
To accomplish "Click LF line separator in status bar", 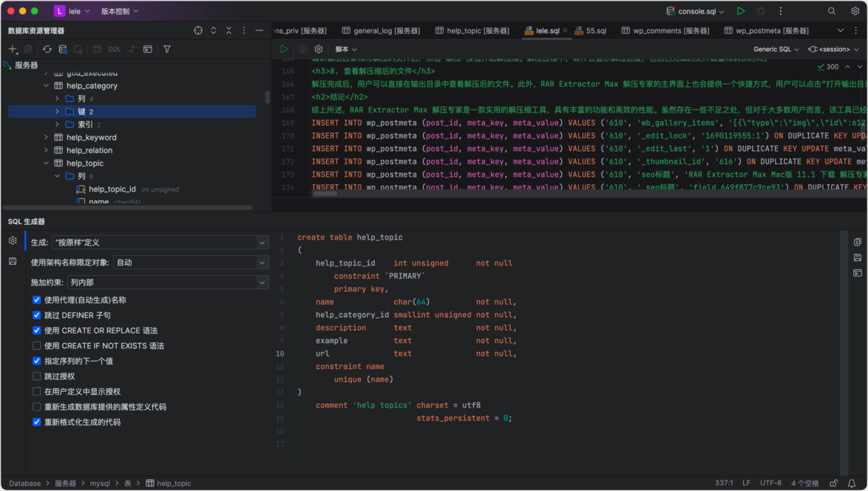I will click(x=746, y=484).
